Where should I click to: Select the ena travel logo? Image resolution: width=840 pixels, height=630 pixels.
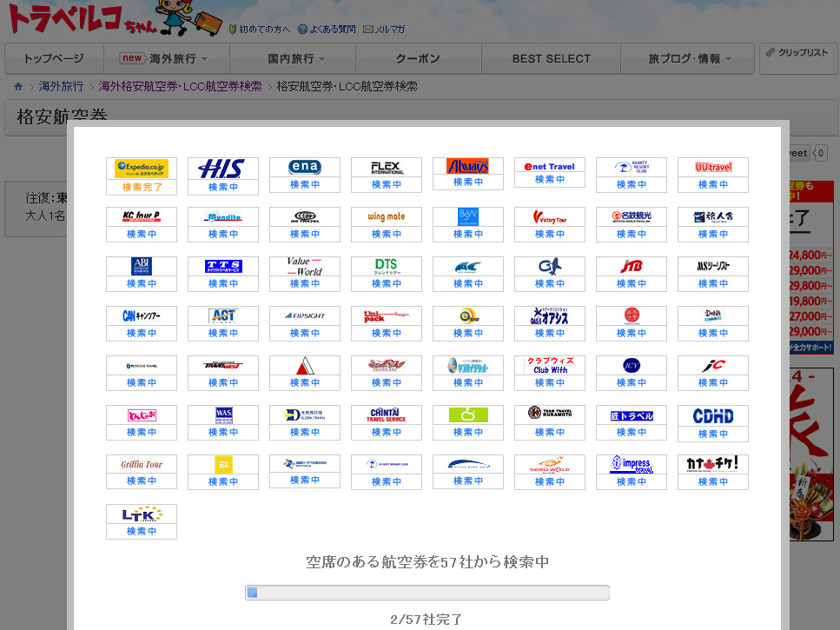point(304,167)
